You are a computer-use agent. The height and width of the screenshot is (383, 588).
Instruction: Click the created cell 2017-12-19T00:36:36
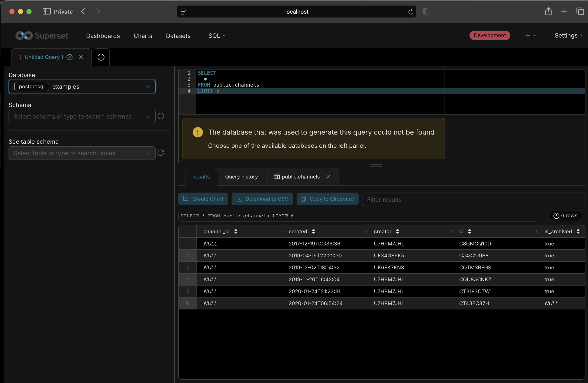pyautogui.click(x=314, y=243)
